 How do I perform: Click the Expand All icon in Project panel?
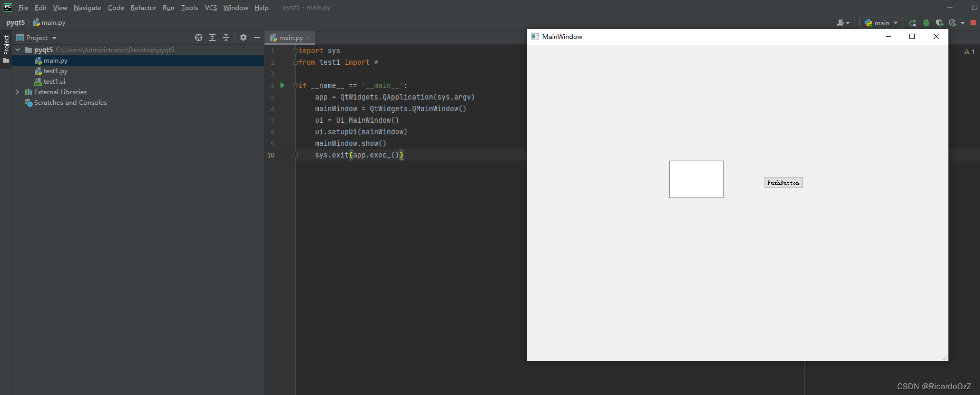tap(212, 37)
